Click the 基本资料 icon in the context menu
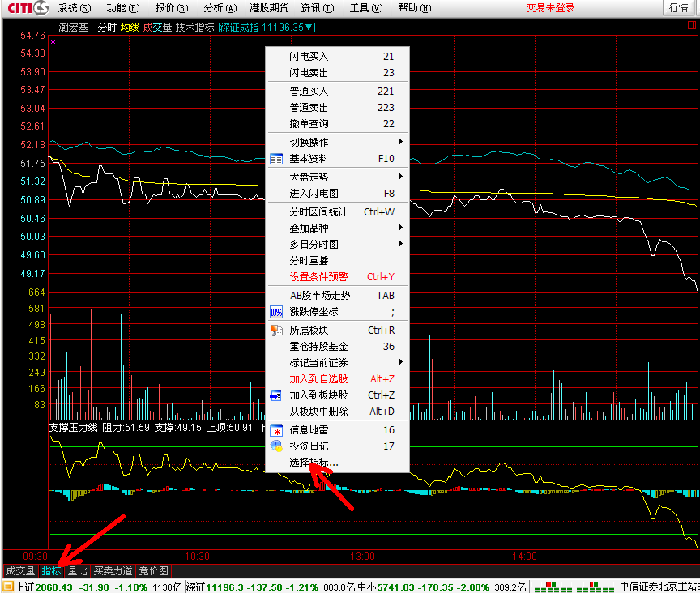Screen dimensions: 700x593 (x=276, y=159)
